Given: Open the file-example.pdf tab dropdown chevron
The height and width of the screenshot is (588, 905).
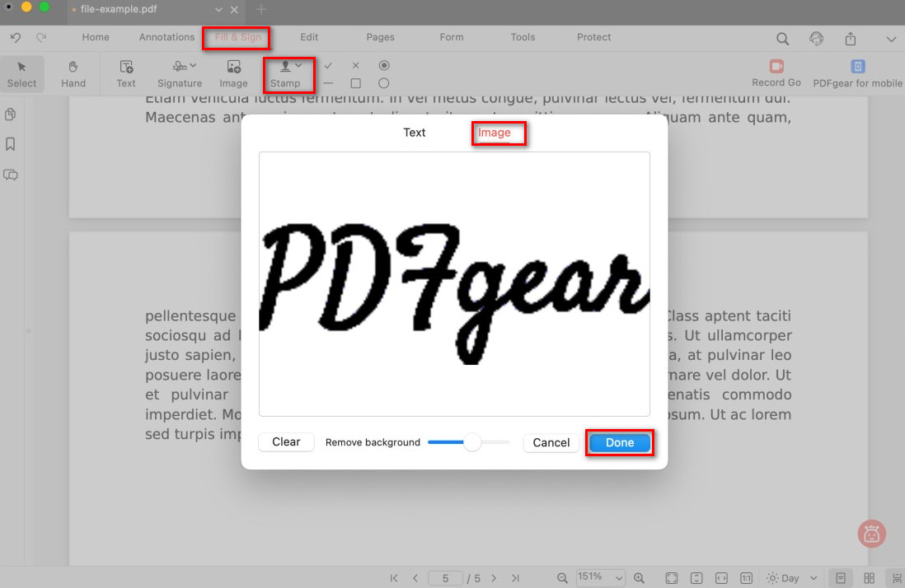Looking at the screenshot, I should (x=218, y=10).
